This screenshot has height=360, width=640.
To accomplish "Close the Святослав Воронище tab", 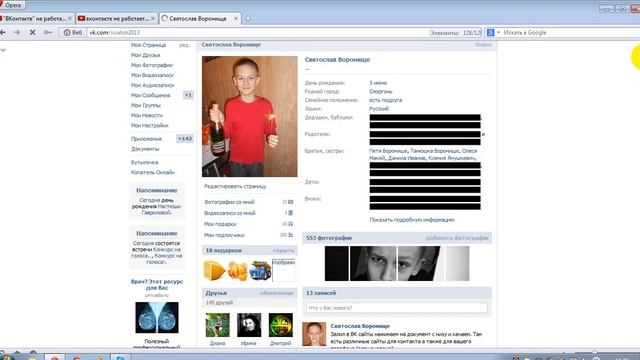I will [x=236, y=19].
